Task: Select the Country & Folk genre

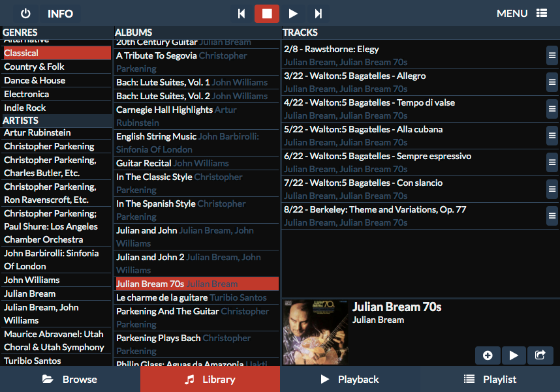Action: (x=57, y=67)
